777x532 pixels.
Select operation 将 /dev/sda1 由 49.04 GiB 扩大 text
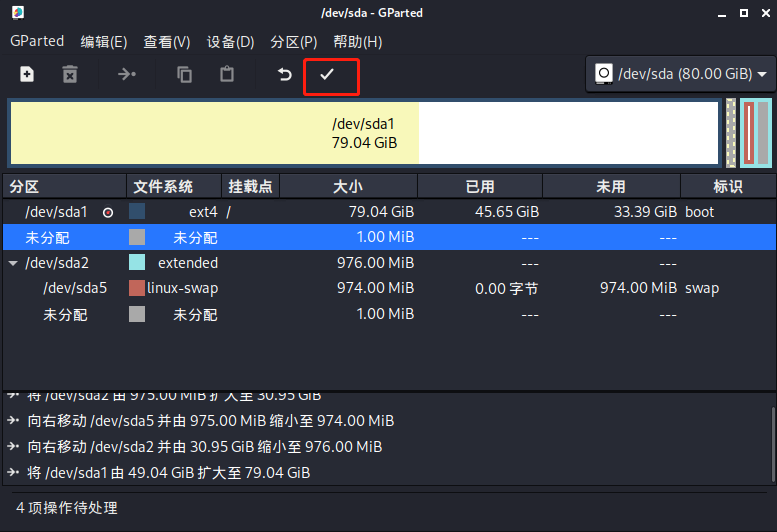click(168, 473)
